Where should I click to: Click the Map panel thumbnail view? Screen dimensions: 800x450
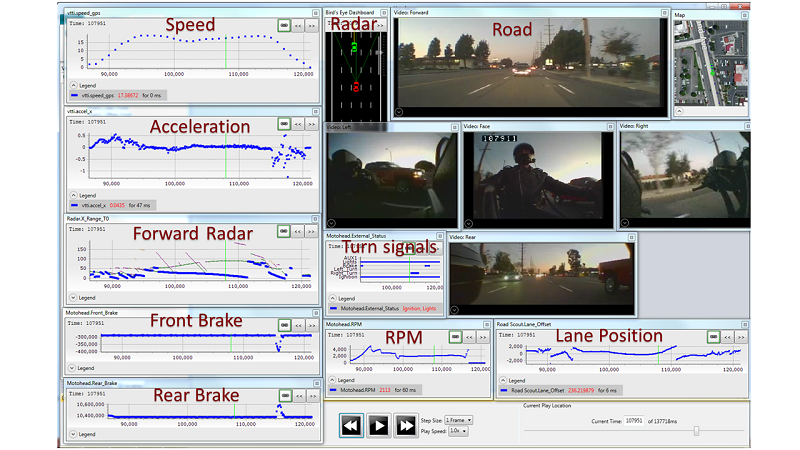pos(708,58)
